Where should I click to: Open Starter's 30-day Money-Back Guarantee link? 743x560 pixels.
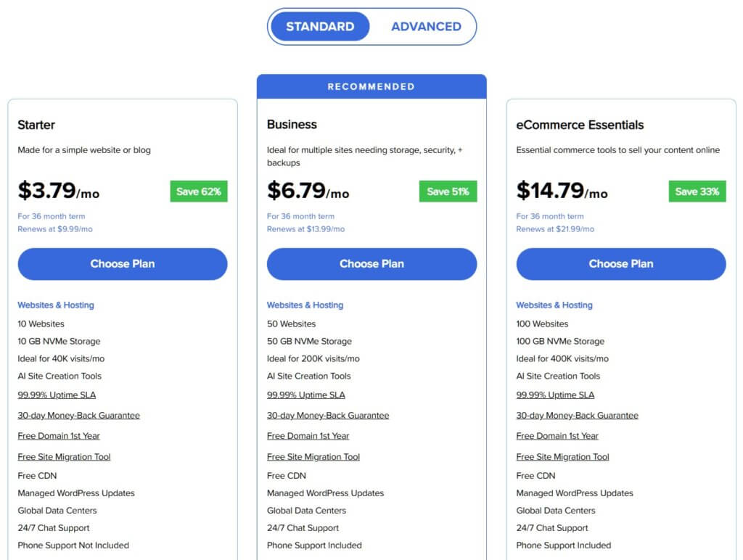78,416
